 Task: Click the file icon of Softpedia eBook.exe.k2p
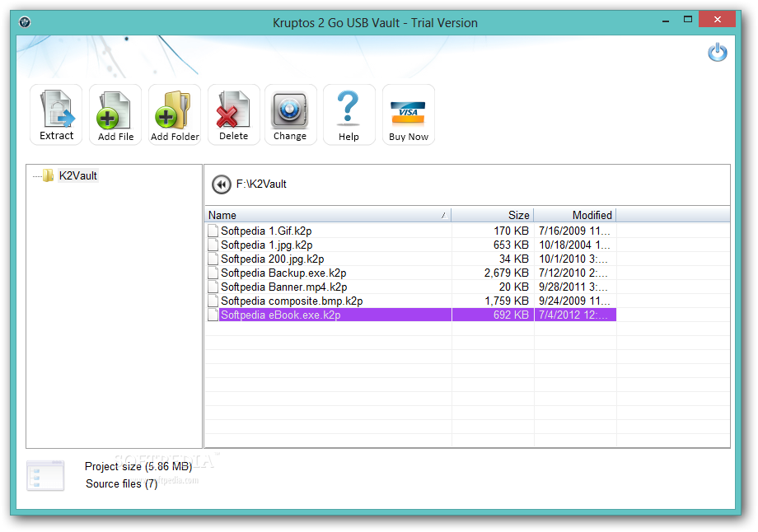point(213,315)
